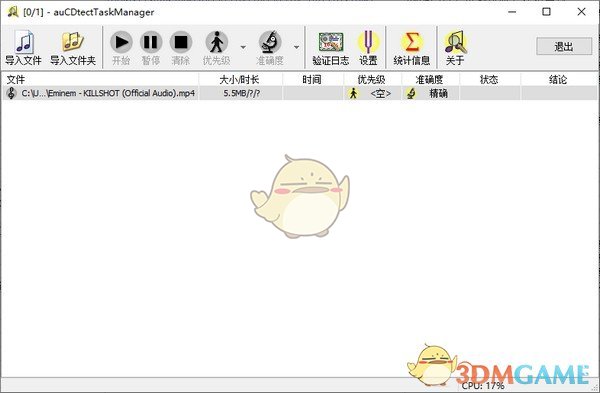Expand the 准确度 dropdown arrow
600x393 pixels.
pos(297,47)
